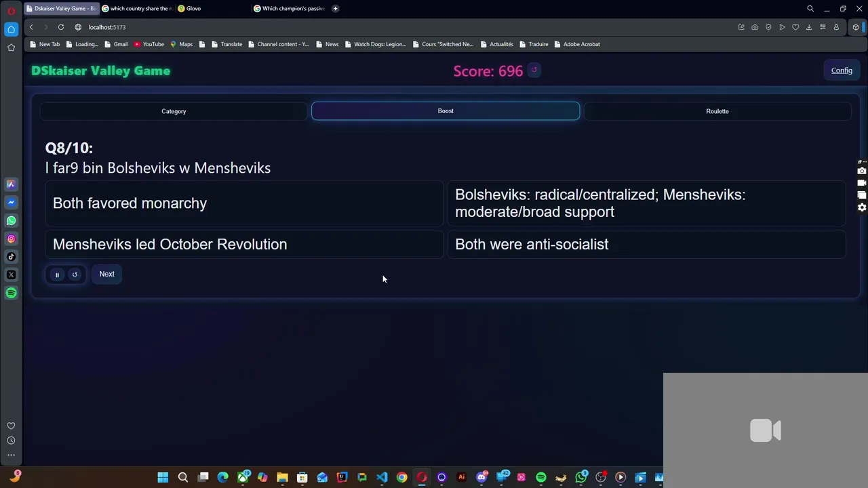
Task: Open Opera downloads icon
Action: pos(809,27)
